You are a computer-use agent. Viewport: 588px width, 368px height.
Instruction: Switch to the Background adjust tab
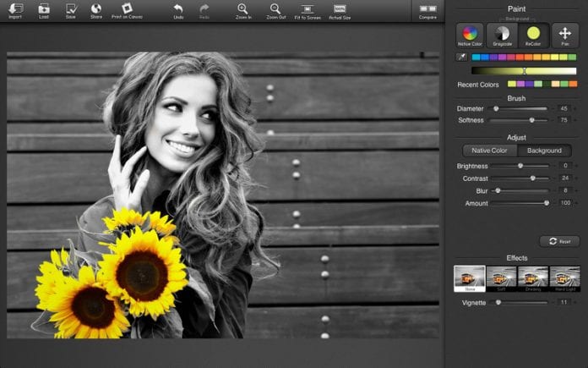pos(544,151)
